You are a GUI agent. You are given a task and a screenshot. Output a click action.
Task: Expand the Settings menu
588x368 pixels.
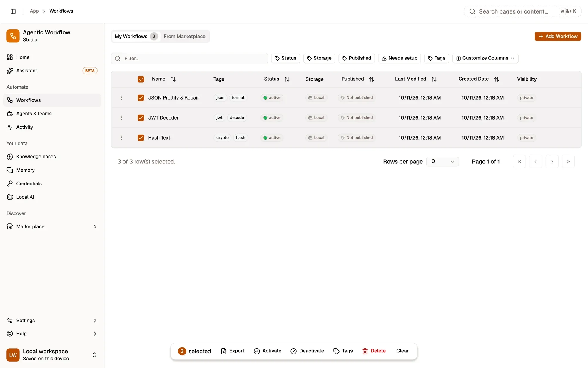(x=52, y=321)
